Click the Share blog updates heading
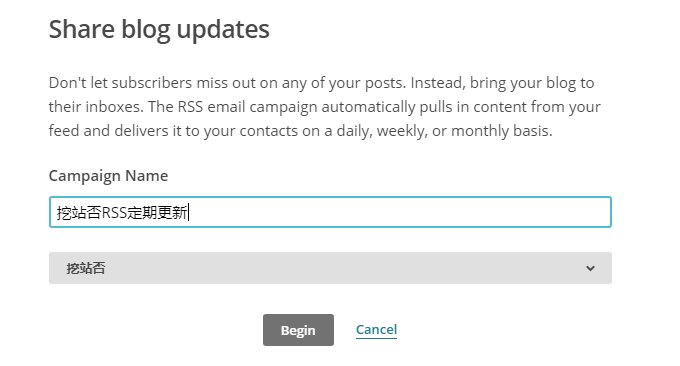The image size is (680, 366). coord(159,29)
